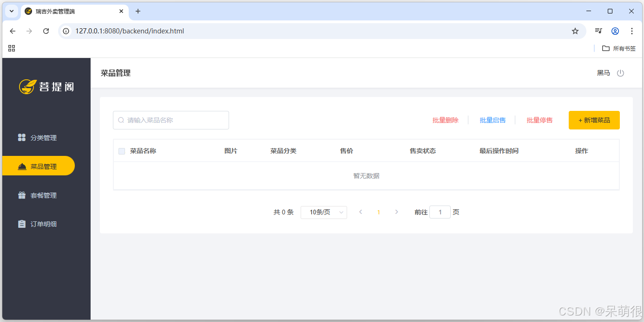
Task: Click the 售卖状态 column header
Action: point(423,151)
